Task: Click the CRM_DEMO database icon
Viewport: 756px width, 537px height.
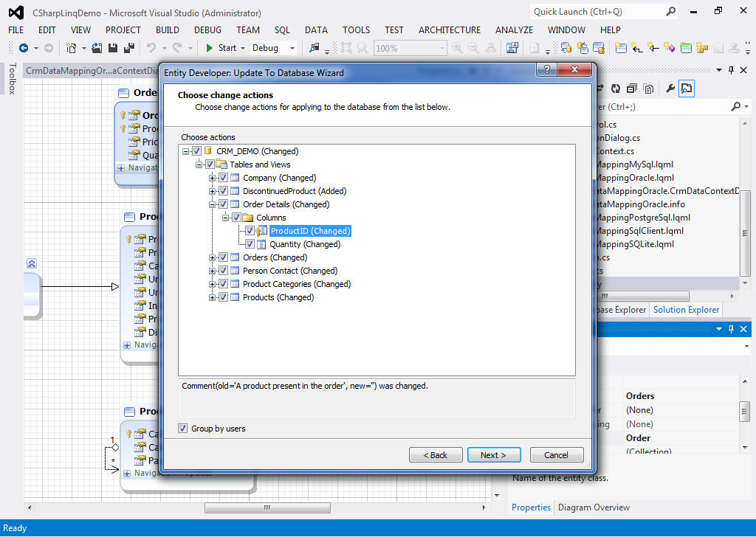Action: pyautogui.click(x=207, y=151)
